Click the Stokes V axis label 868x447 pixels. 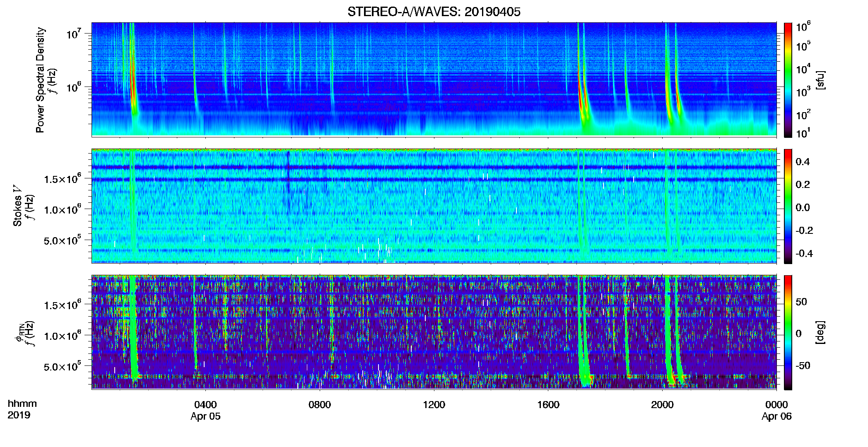pyautogui.click(x=17, y=206)
